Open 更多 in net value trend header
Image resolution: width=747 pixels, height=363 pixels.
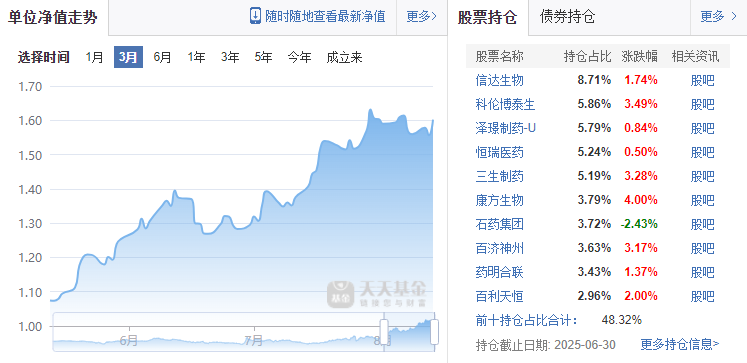point(422,17)
